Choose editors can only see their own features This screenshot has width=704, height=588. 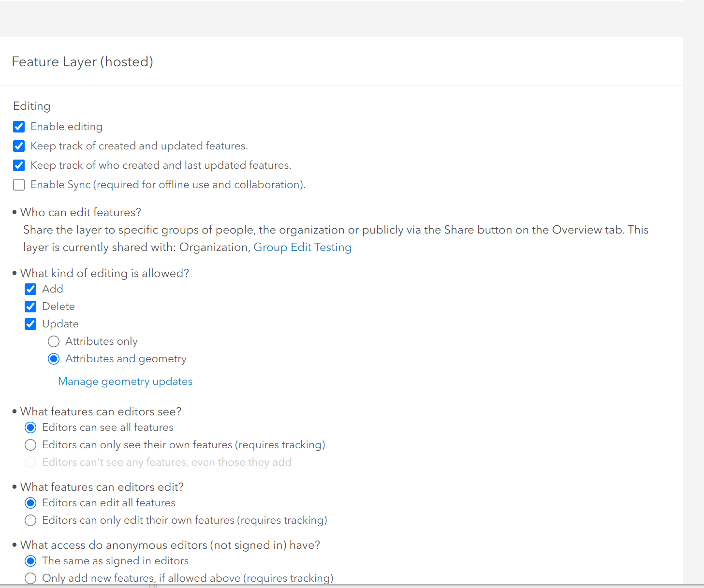[x=30, y=444]
